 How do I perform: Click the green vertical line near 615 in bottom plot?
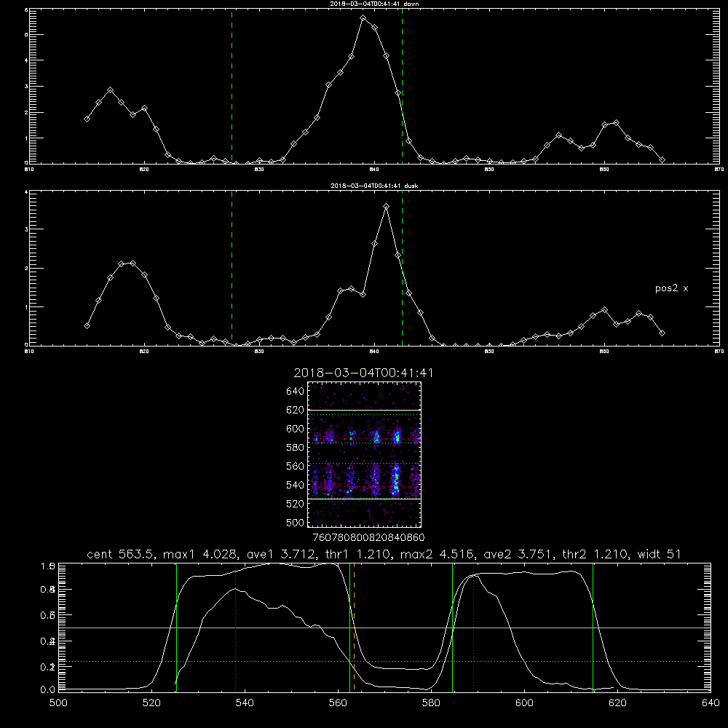593,627
